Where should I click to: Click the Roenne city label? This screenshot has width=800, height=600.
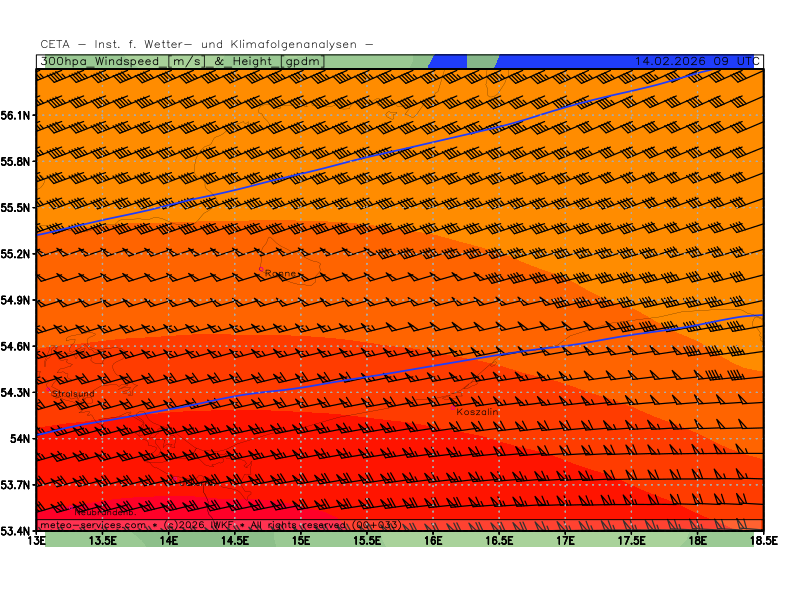coord(282,274)
